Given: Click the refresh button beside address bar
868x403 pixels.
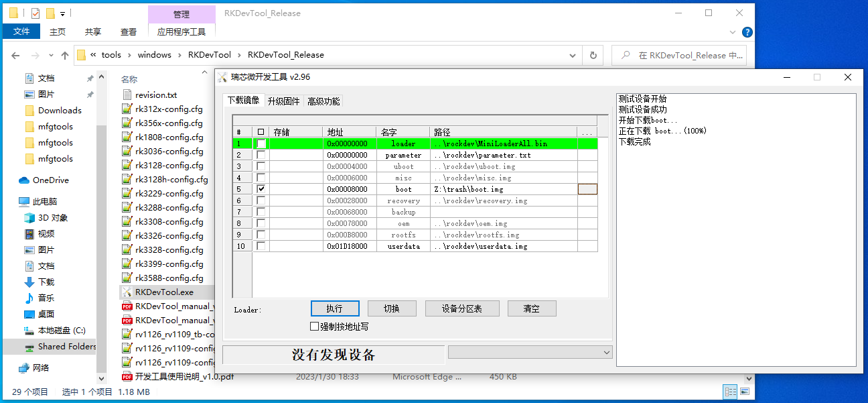Looking at the screenshot, I should coord(593,56).
